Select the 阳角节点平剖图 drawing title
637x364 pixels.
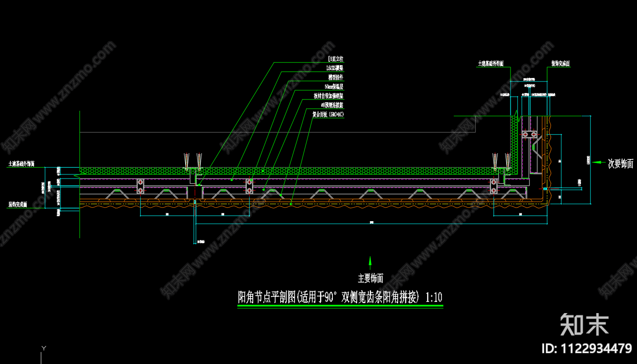[x=340, y=297]
